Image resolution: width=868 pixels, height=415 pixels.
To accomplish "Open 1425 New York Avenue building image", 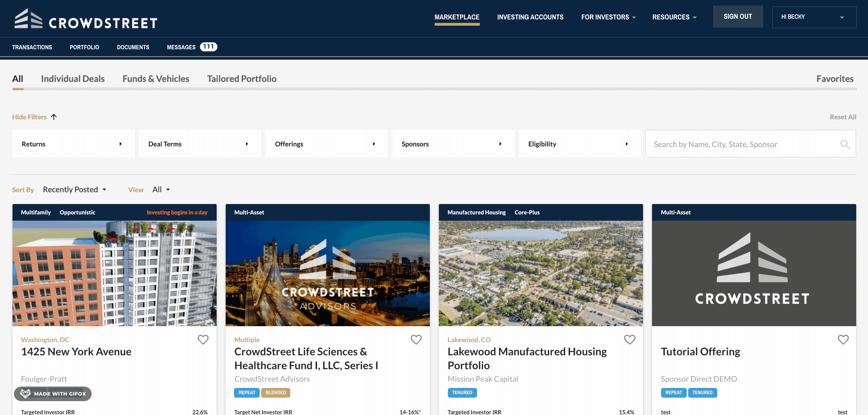I will [x=115, y=273].
